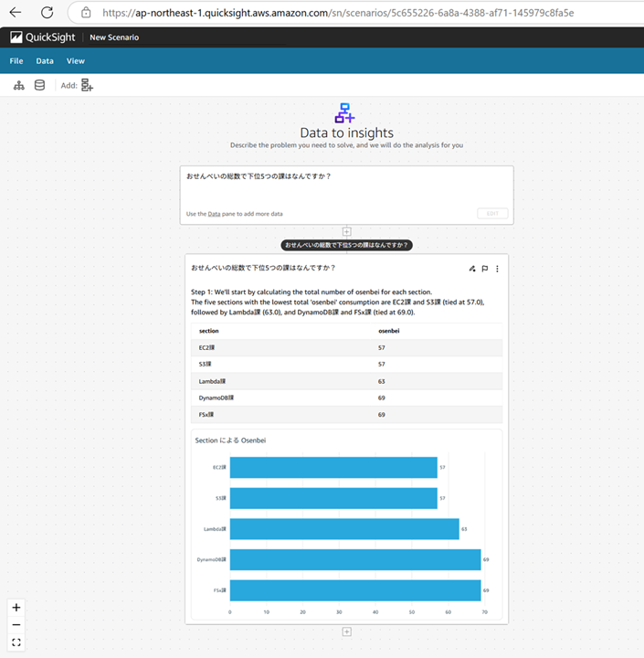Open the File menu
Viewport: 644px width, 658px height.
coord(16,61)
